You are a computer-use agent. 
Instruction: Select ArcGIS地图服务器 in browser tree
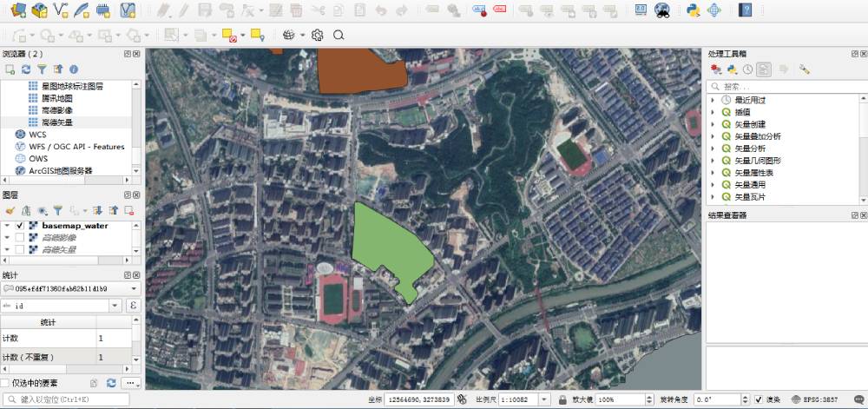[60, 171]
